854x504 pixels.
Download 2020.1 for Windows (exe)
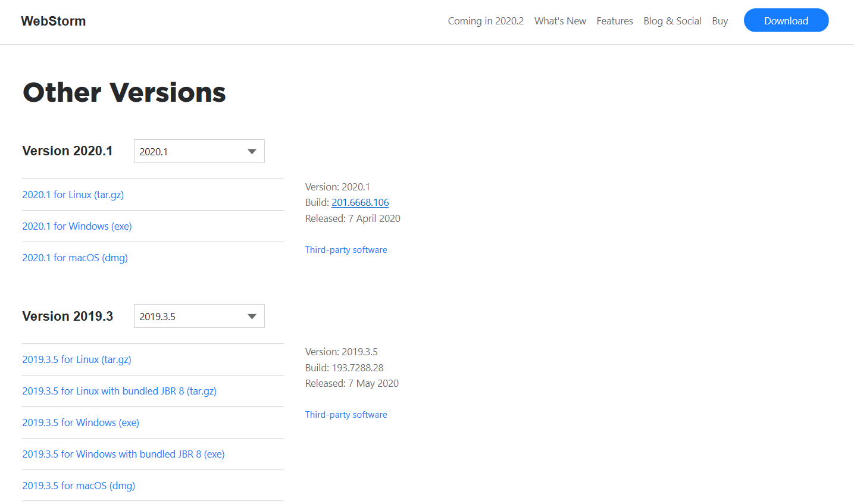pos(77,226)
